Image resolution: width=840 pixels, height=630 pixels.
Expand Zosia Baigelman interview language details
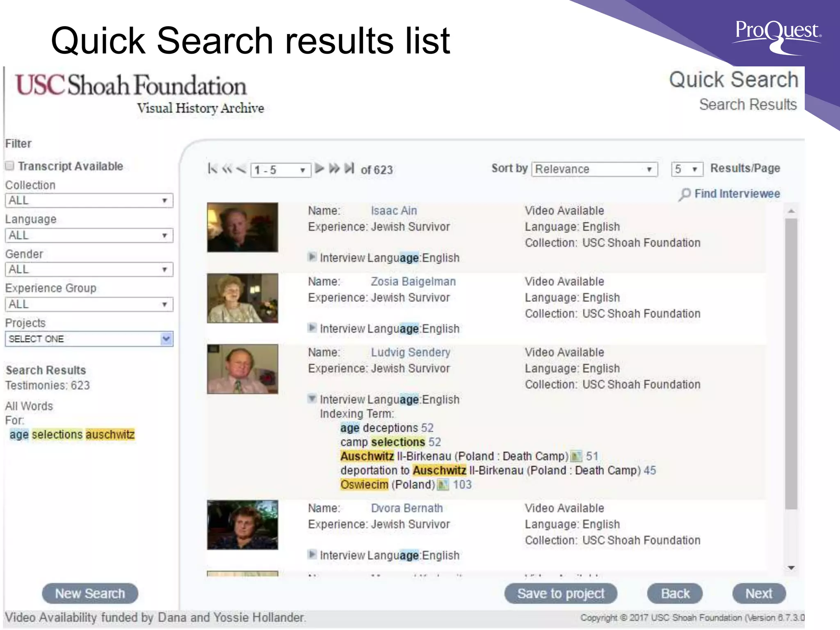pos(312,328)
